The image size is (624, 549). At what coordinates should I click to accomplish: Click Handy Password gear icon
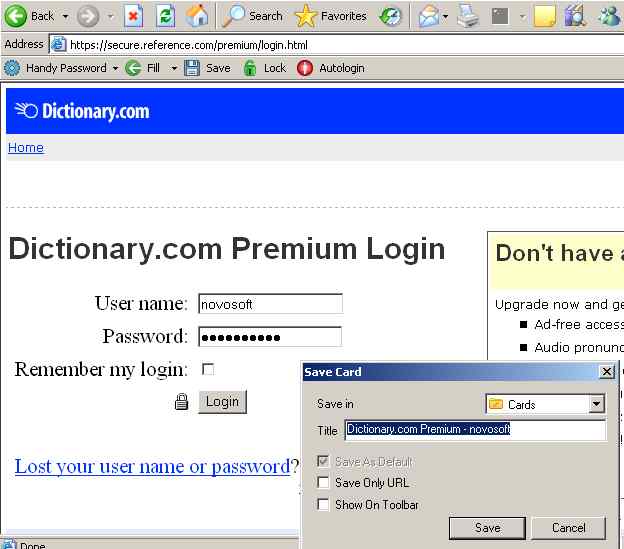(12, 68)
